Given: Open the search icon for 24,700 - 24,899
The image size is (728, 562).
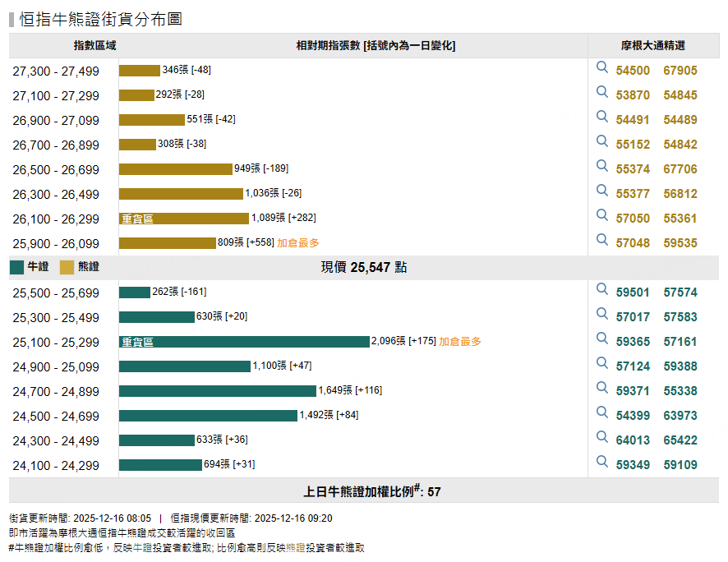Looking at the screenshot, I should 602,388.
